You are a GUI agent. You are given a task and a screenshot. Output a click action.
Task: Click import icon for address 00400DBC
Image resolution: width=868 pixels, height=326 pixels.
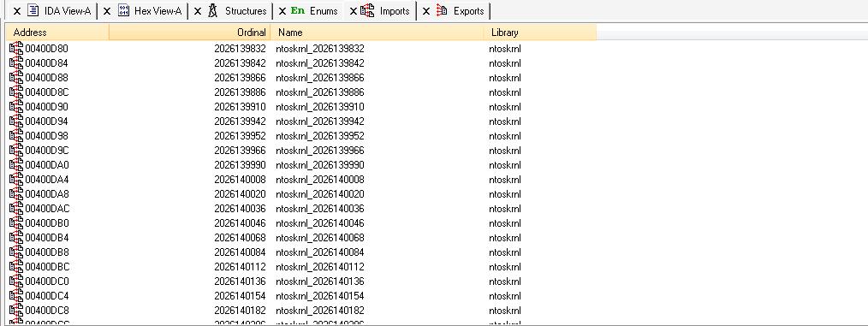[16, 267]
